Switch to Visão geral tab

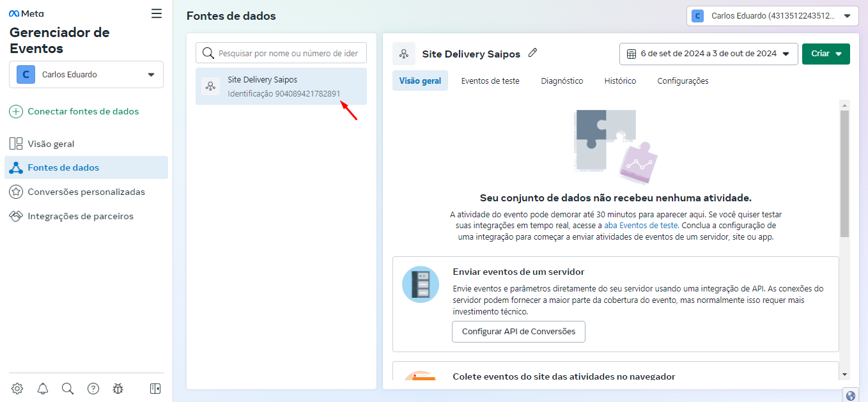click(x=420, y=81)
